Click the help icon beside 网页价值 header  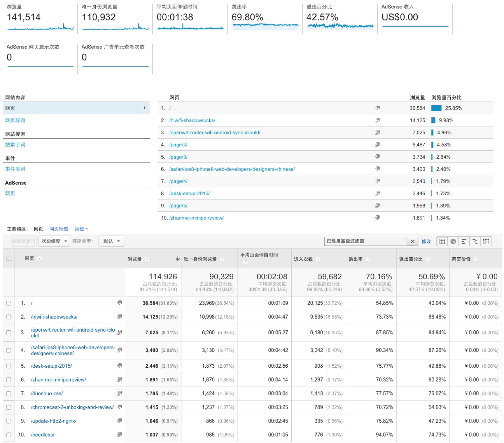pos(476,259)
